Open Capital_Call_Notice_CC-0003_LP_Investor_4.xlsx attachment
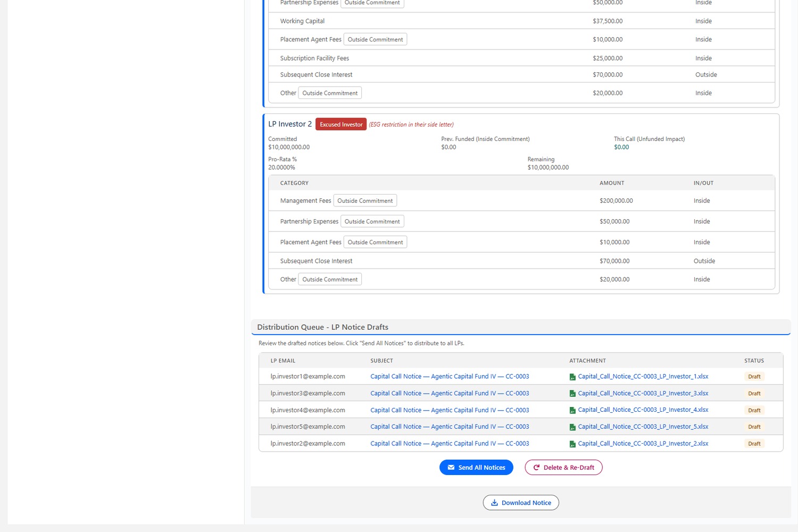 tap(643, 410)
